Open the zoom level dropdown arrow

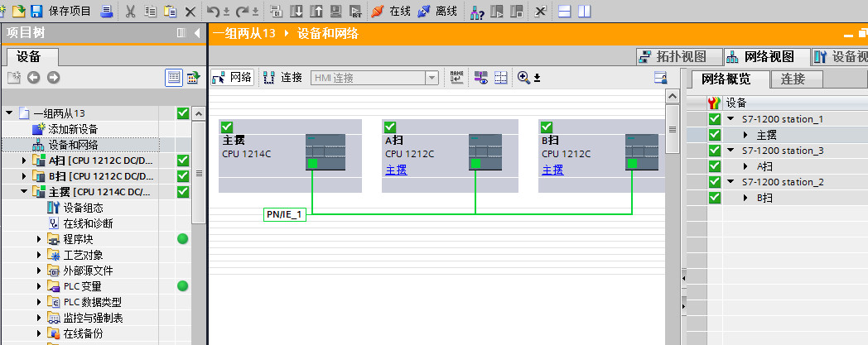[537, 78]
